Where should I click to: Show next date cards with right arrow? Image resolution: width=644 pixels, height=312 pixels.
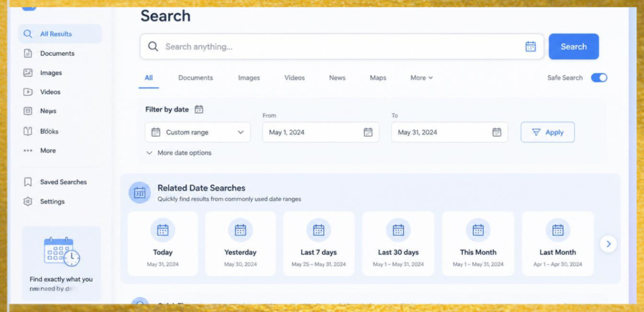[x=608, y=244]
